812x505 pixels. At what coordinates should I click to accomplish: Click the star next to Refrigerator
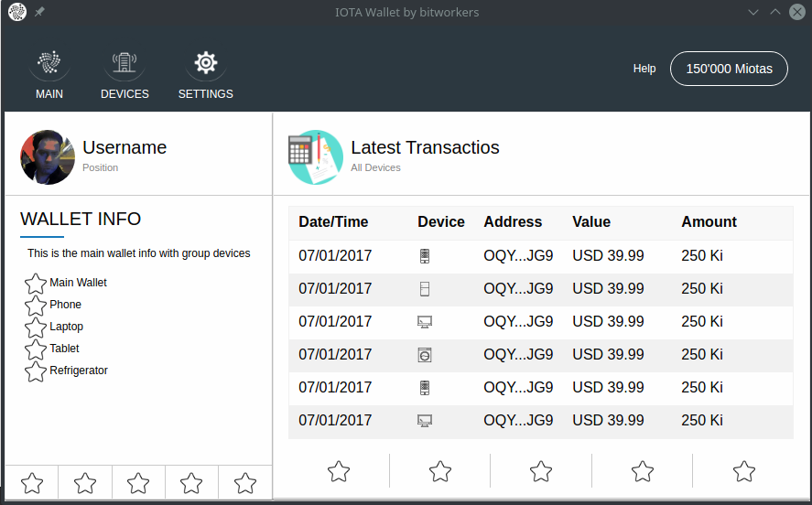(x=36, y=371)
